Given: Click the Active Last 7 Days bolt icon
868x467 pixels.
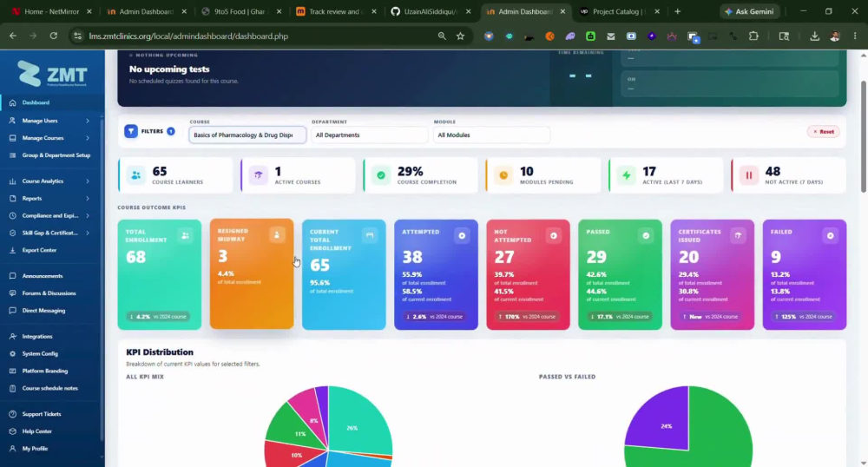Looking at the screenshot, I should point(626,175).
